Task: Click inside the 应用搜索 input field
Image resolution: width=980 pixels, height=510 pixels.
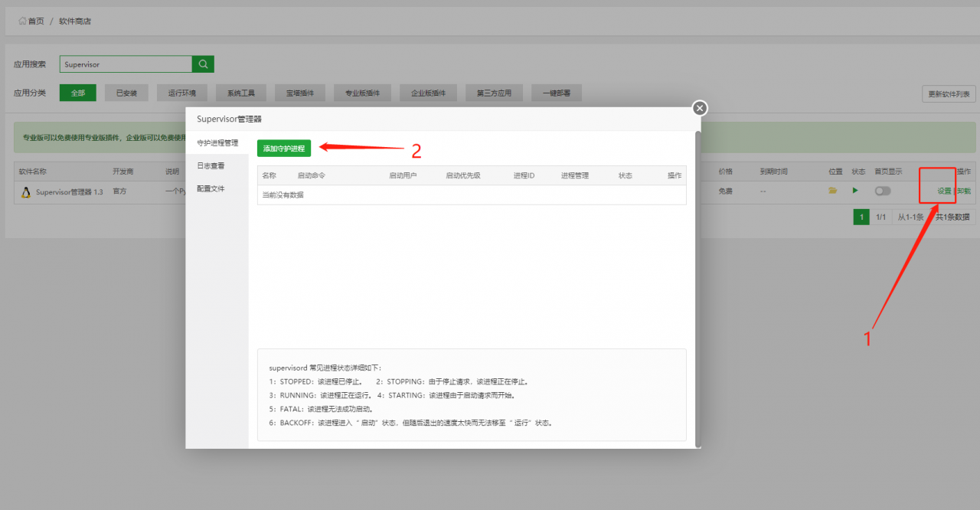Action: click(126, 64)
